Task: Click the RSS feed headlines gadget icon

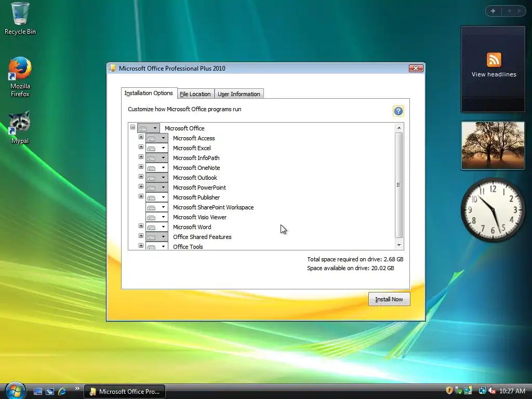Action: click(x=494, y=60)
